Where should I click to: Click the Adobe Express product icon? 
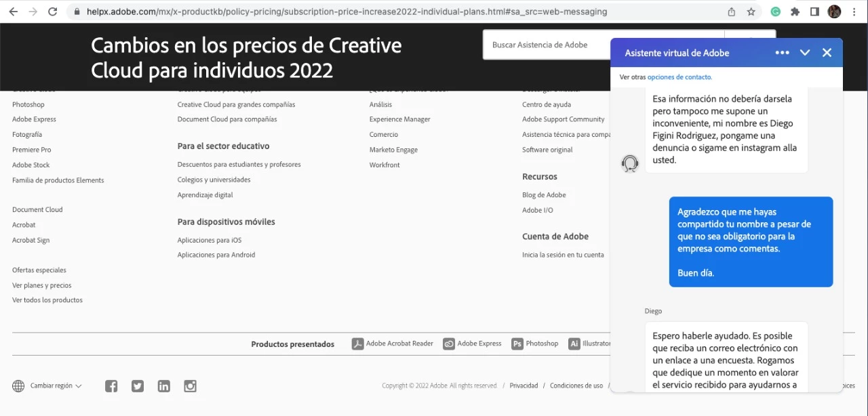tap(449, 344)
